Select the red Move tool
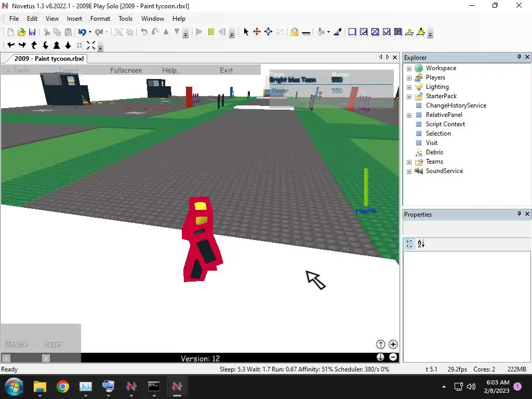 [x=257, y=32]
